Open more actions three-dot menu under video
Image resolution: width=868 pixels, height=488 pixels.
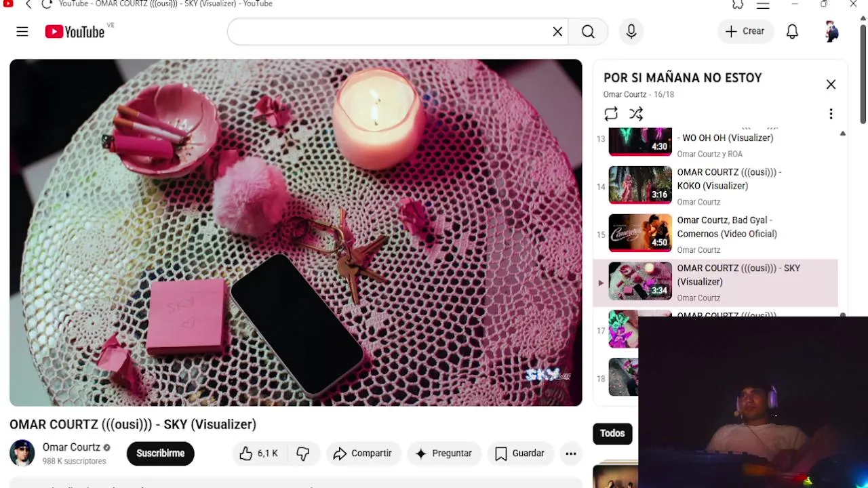571,453
